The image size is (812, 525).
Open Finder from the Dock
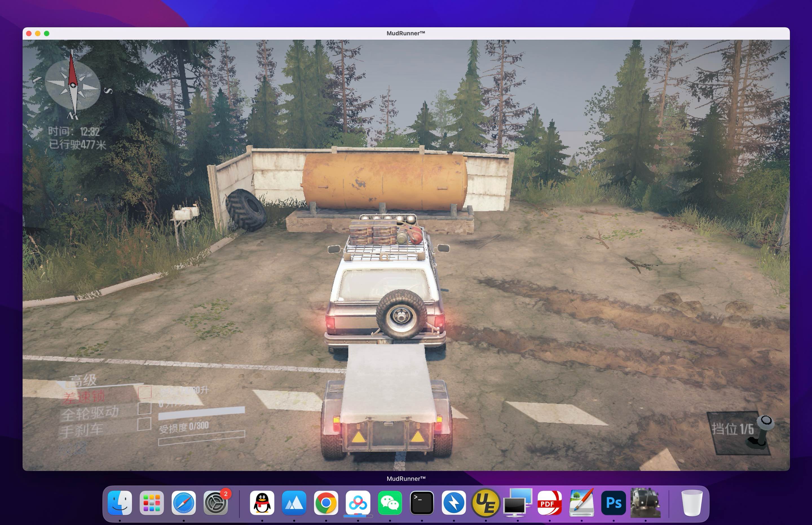click(120, 503)
